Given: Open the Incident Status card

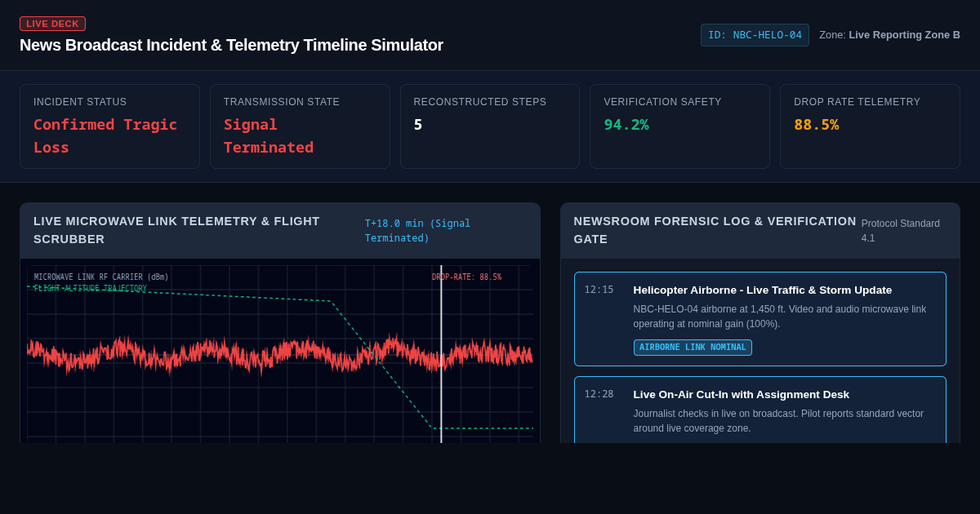Looking at the screenshot, I should click(x=109, y=126).
